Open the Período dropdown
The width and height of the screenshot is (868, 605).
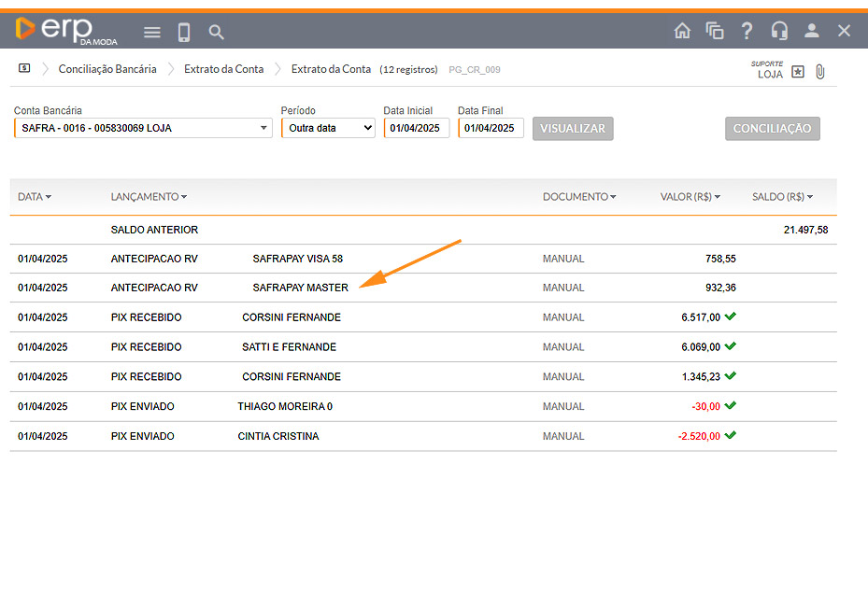[328, 128]
